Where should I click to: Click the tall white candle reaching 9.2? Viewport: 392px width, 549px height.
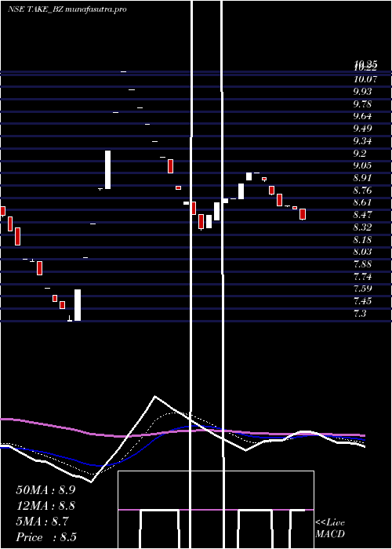tap(108, 170)
